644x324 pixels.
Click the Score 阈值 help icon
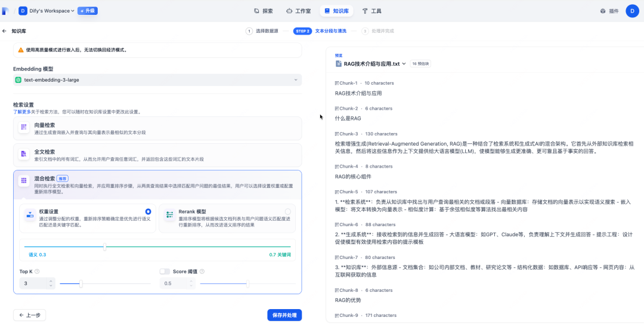pyautogui.click(x=202, y=271)
